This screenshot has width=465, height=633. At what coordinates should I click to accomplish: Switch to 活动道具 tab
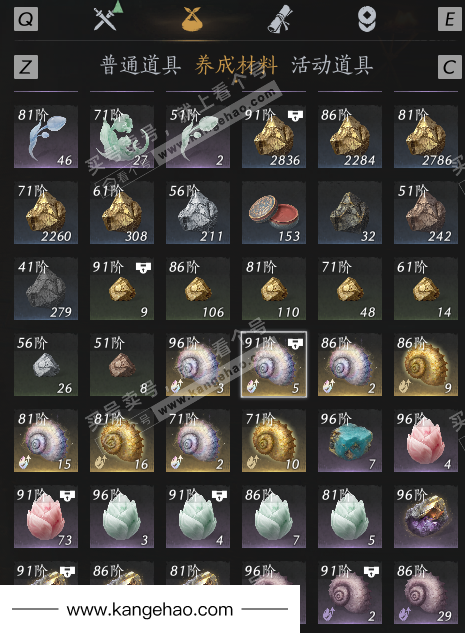(332, 65)
